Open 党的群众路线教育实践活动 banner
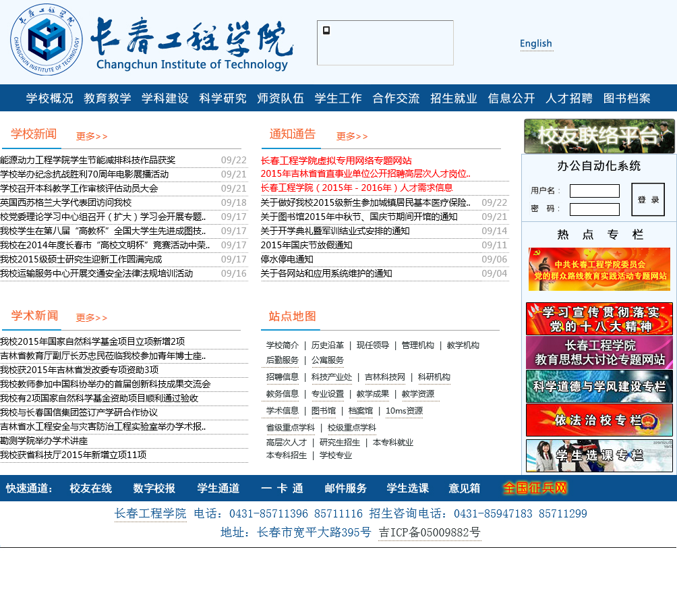 click(x=599, y=269)
